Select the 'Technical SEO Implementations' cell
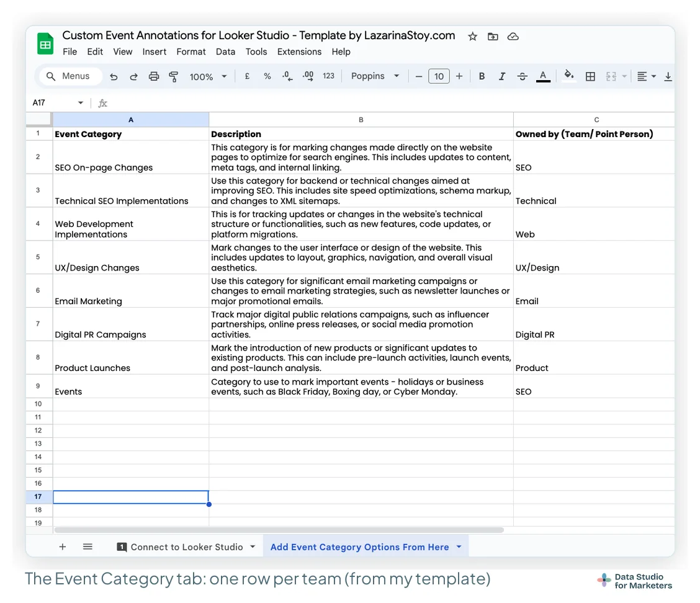 pyautogui.click(x=131, y=190)
